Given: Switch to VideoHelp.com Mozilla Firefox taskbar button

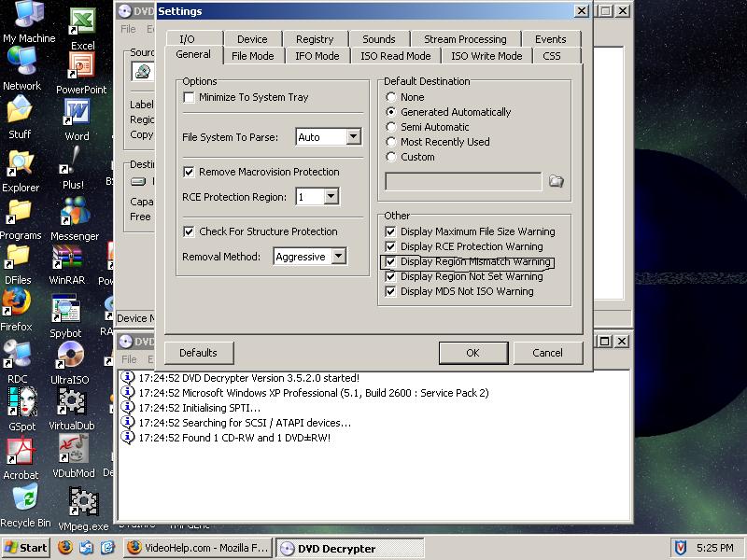Looking at the screenshot, I should tap(199, 548).
